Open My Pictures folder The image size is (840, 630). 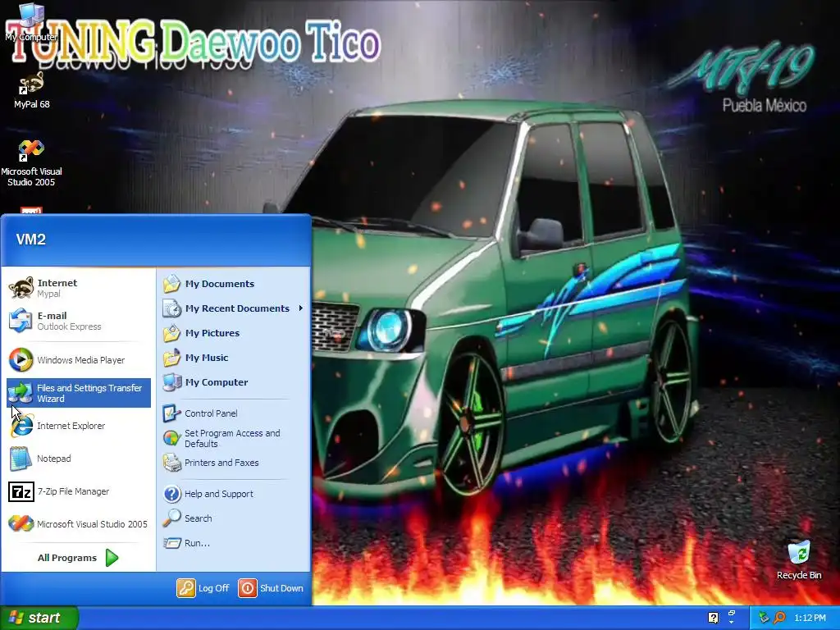234,333
